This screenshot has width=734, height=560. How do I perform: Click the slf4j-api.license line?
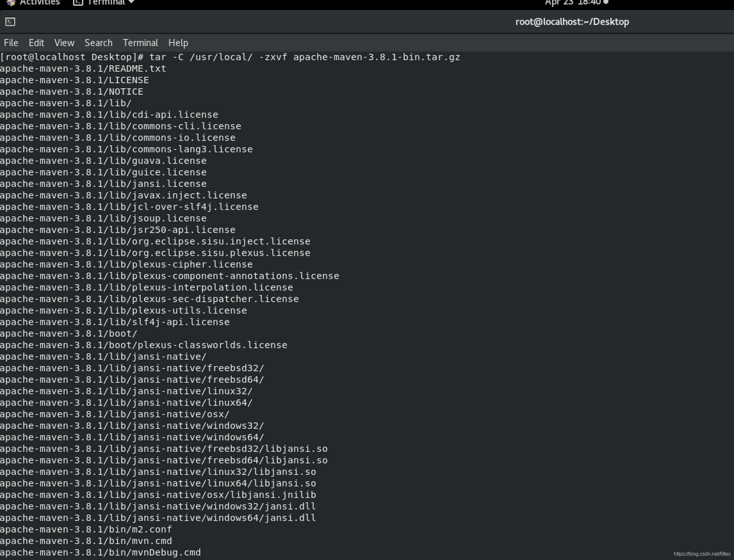click(x=115, y=322)
